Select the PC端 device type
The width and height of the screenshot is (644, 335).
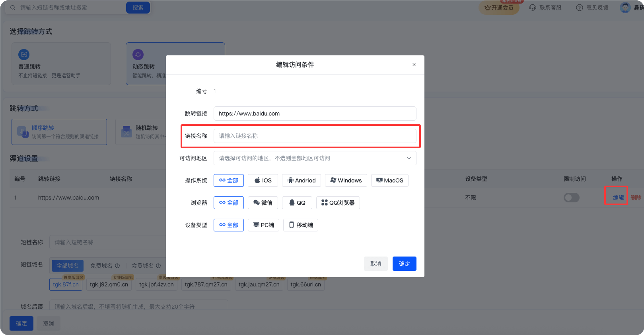point(264,225)
